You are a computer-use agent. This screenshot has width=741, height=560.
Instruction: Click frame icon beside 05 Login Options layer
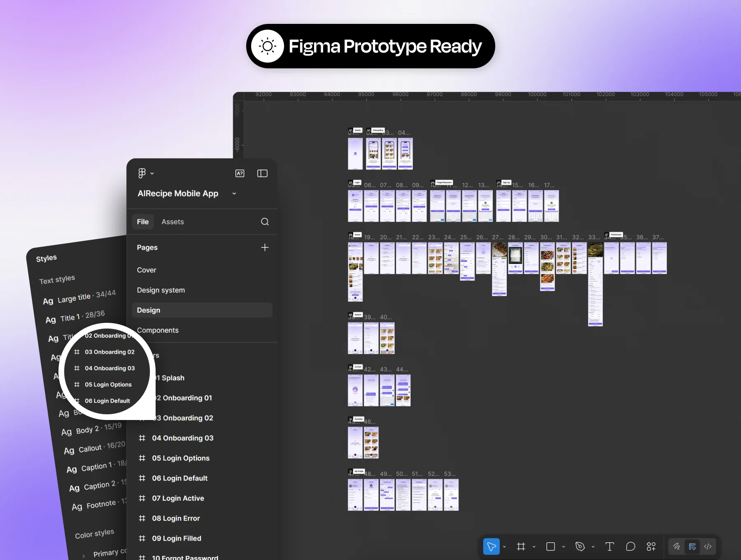[x=142, y=458]
